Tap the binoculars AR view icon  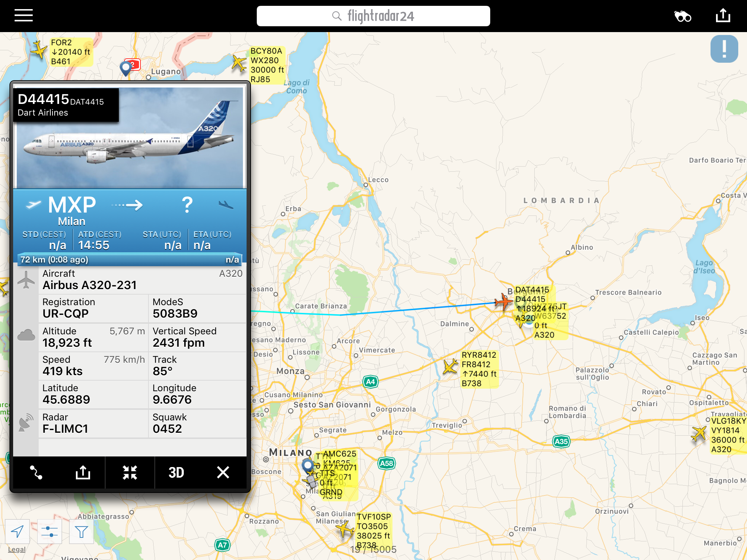(x=682, y=16)
